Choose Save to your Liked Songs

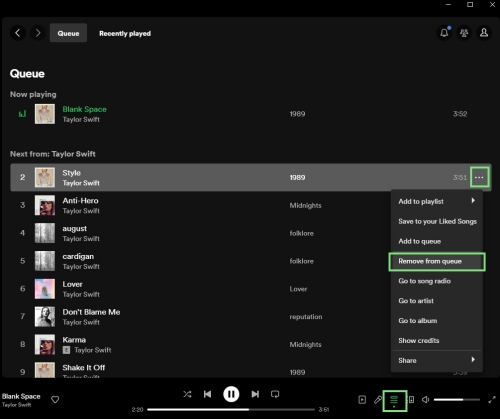[437, 221]
